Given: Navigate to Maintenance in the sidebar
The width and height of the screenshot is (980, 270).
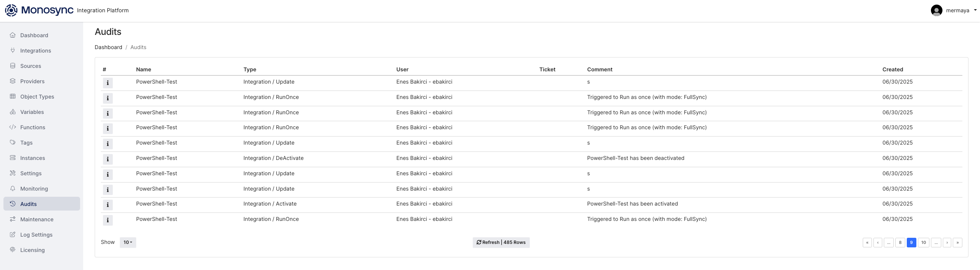Looking at the screenshot, I should [x=37, y=219].
